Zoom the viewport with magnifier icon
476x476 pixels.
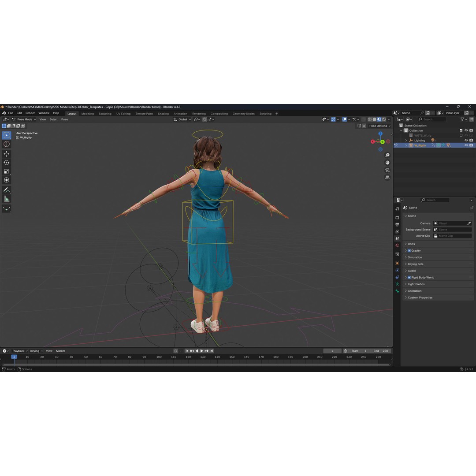click(x=387, y=155)
